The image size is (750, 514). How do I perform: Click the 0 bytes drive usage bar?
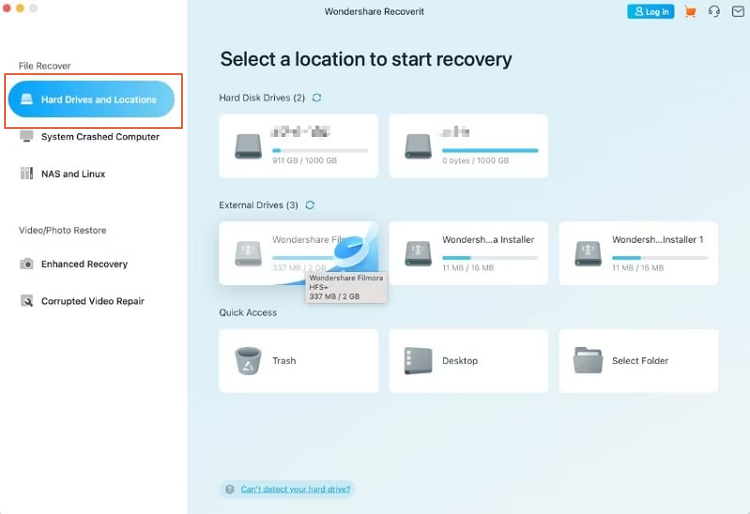pos(490,151)
